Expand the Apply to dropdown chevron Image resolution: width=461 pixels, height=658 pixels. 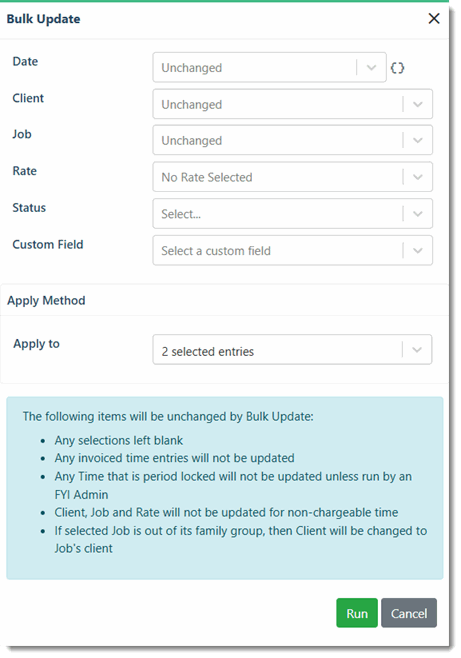tap(417, 350)
